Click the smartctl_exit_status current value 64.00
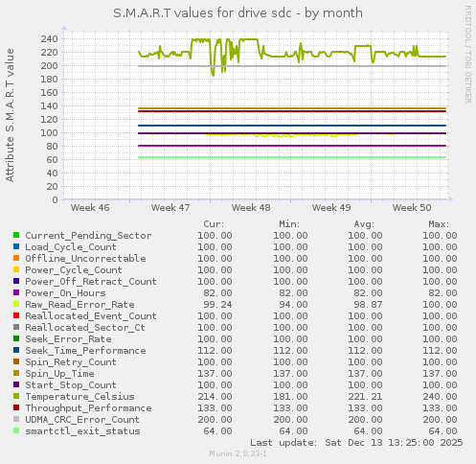This screenshot has width=476, height=464. [217, 431]
